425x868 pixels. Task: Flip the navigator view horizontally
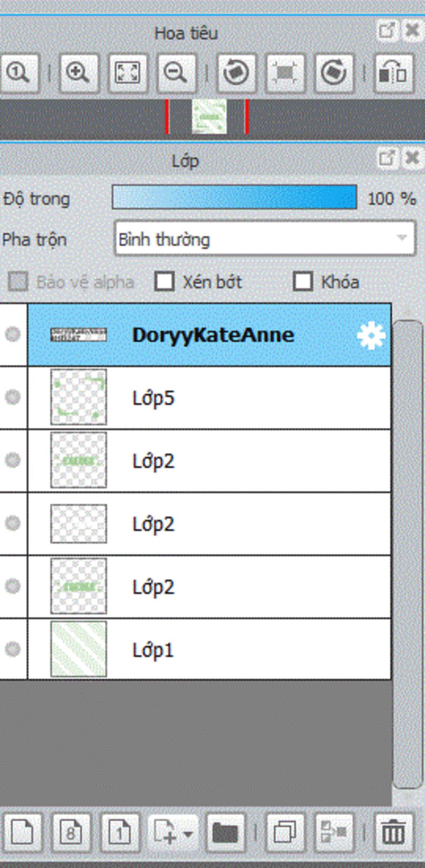(393, 73)
